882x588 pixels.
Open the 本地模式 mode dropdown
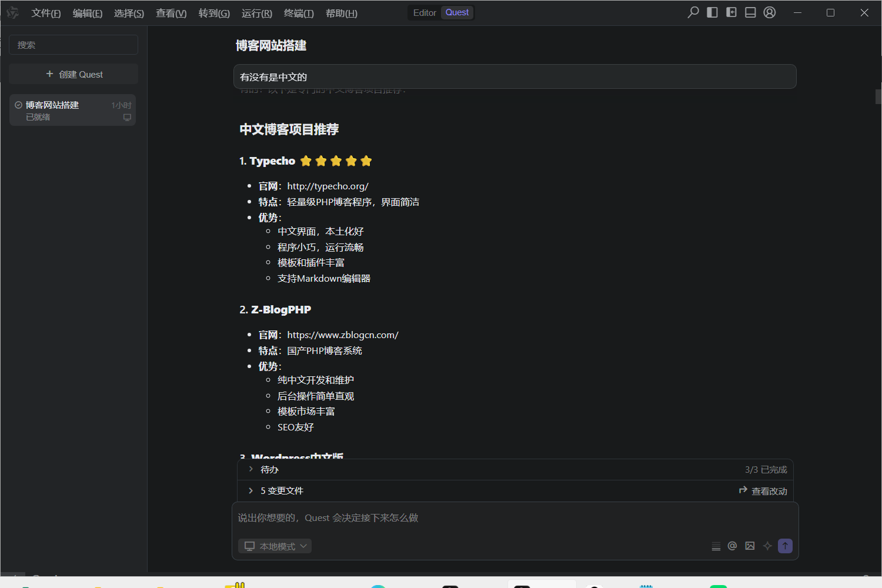(275, 546)
